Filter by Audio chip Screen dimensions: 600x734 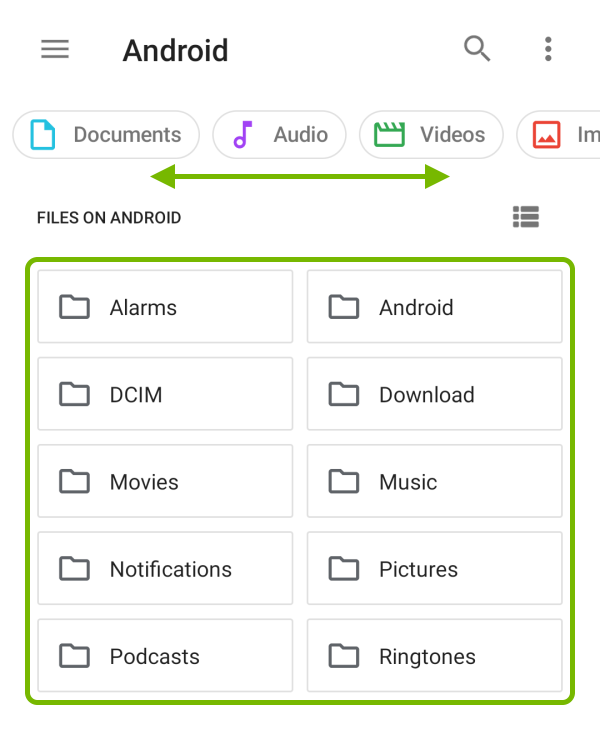279,135
